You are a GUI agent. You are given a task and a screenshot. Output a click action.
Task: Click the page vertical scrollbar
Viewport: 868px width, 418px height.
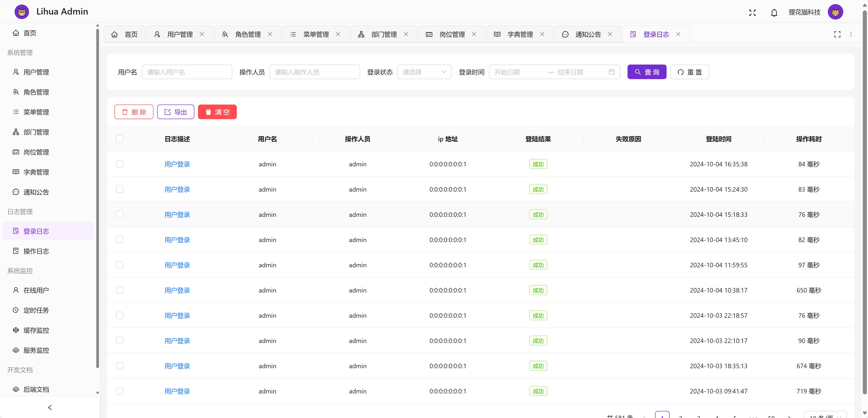[x=865, y=203]
